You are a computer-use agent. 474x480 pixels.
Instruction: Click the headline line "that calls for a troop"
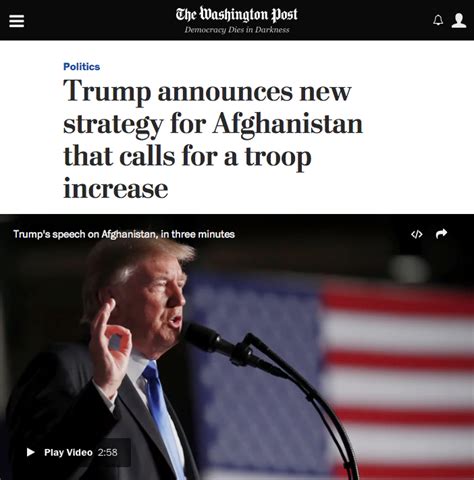click(x=187, y=158)
